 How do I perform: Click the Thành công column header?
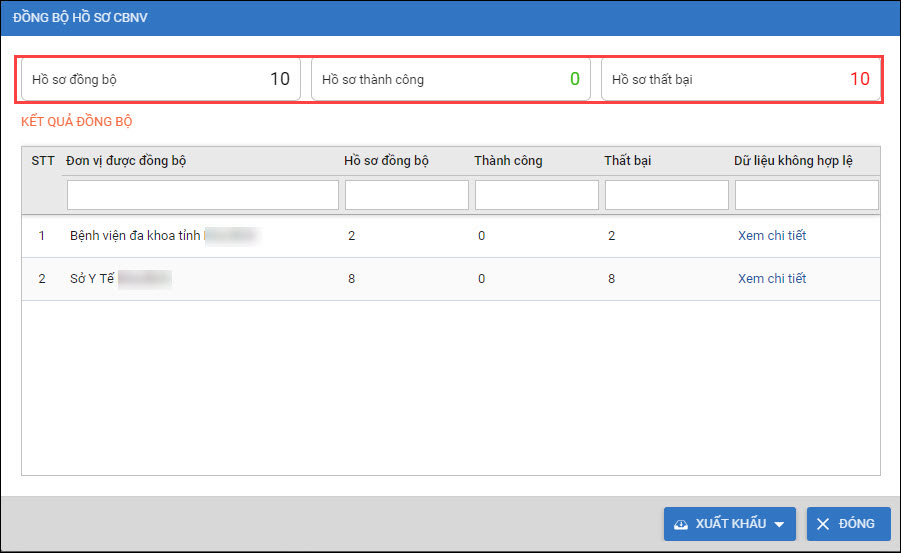pos(508,161)
